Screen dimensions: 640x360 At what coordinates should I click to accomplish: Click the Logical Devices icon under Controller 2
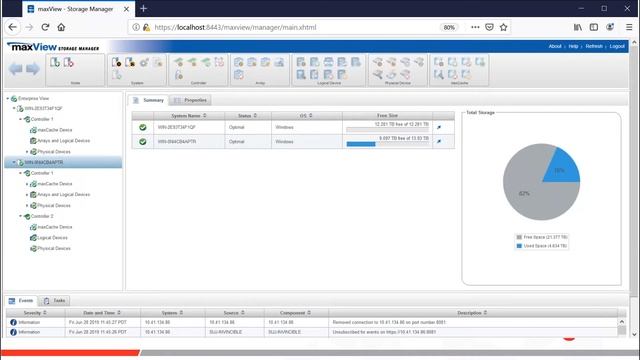[x=33, y=238]
